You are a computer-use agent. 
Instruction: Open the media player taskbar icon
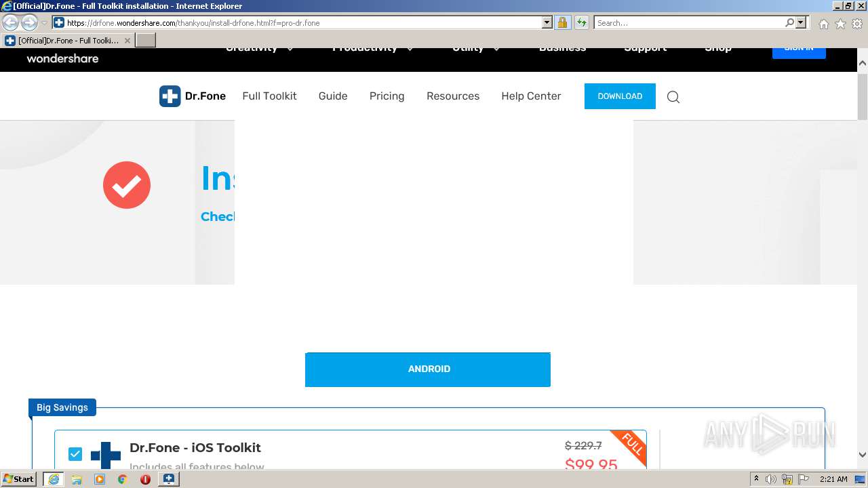point(100,479)
